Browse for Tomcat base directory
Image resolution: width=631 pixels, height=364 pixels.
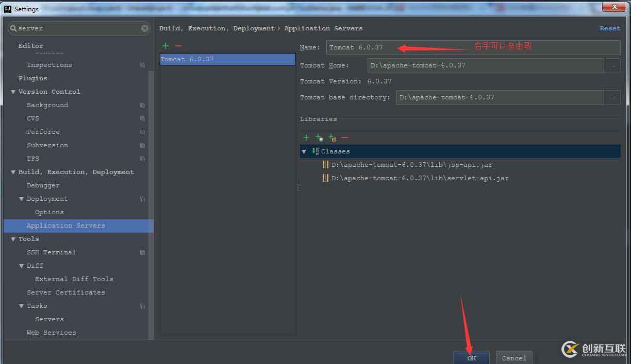(x=613, y=97)
